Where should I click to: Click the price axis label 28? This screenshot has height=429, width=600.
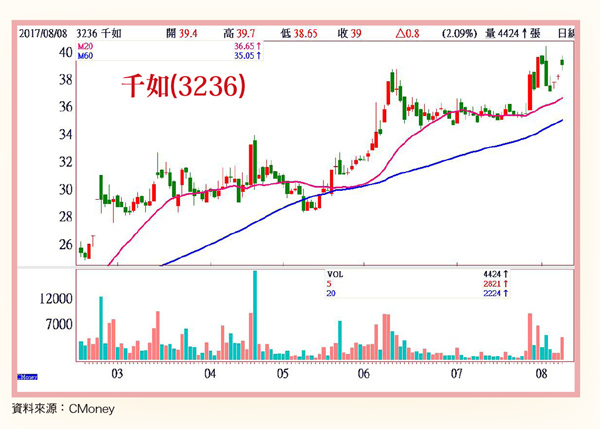coord(65,217)
